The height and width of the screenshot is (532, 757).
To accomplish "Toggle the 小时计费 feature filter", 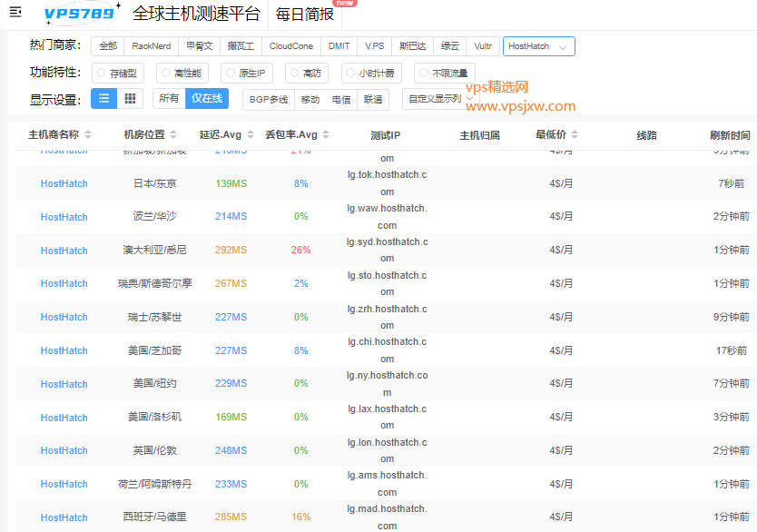I will (371, 73).
